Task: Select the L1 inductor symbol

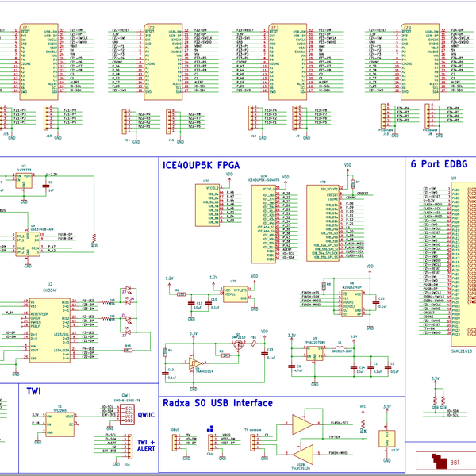Action: pyautogui.click(x=340, y=347)
